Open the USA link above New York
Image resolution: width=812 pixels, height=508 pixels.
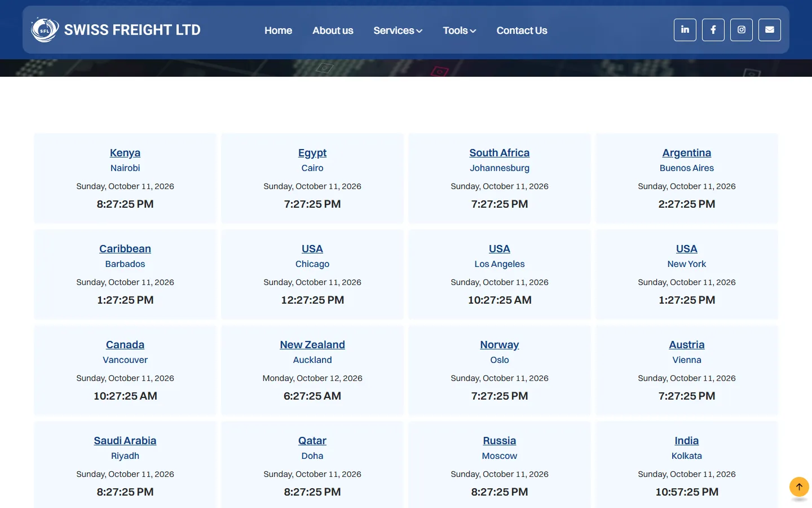tap(687, 249)
